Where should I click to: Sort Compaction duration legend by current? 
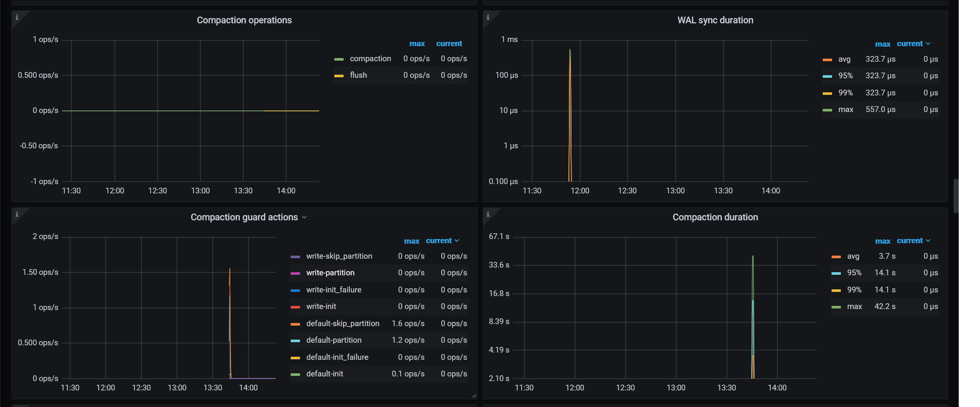pos(909,241)
